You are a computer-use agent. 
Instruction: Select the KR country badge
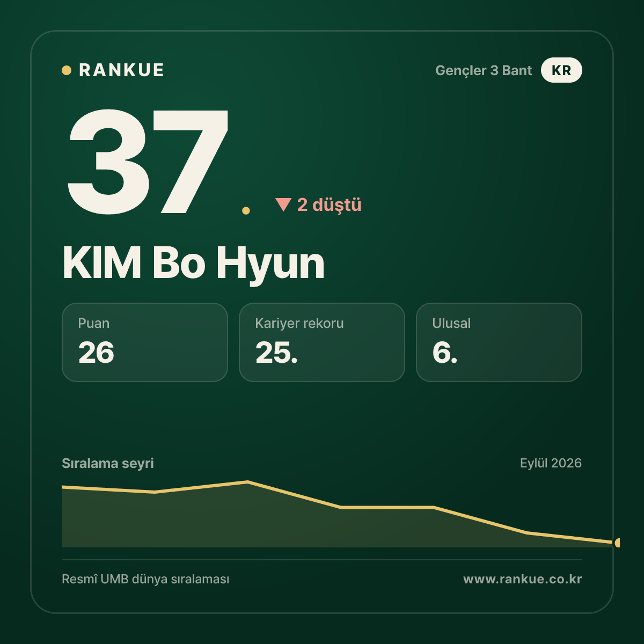point(561,70)
